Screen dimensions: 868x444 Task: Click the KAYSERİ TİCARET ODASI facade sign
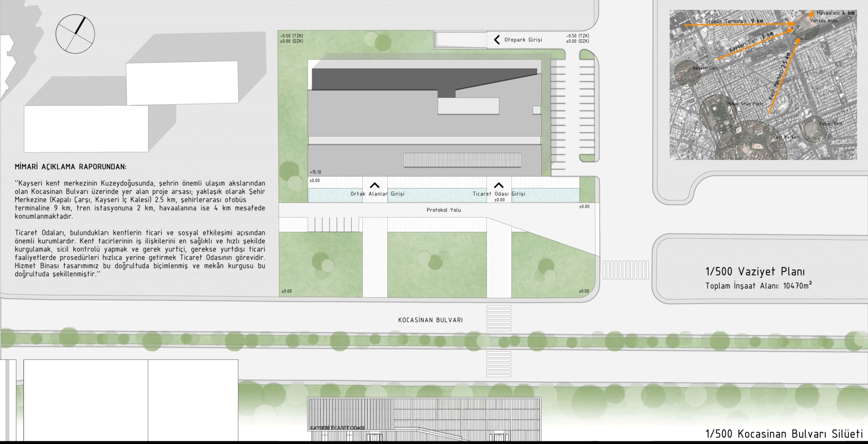tap(337, 428)
